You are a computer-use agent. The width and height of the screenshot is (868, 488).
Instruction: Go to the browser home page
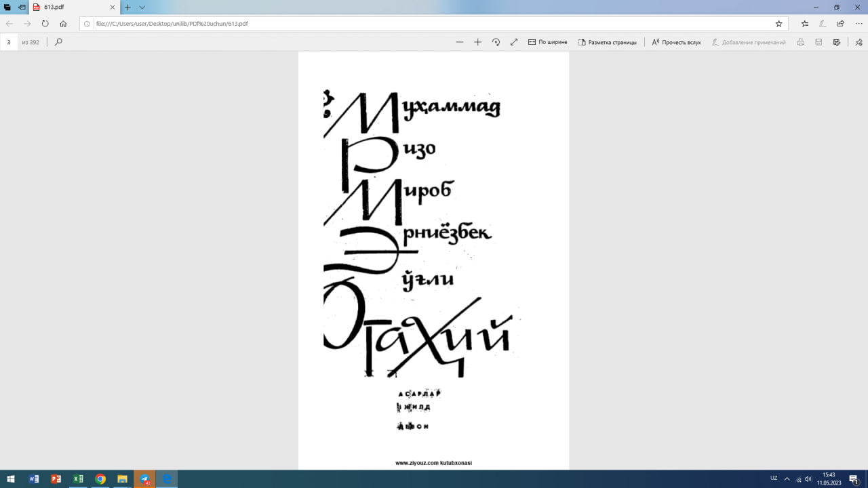(x=63, y=24)
